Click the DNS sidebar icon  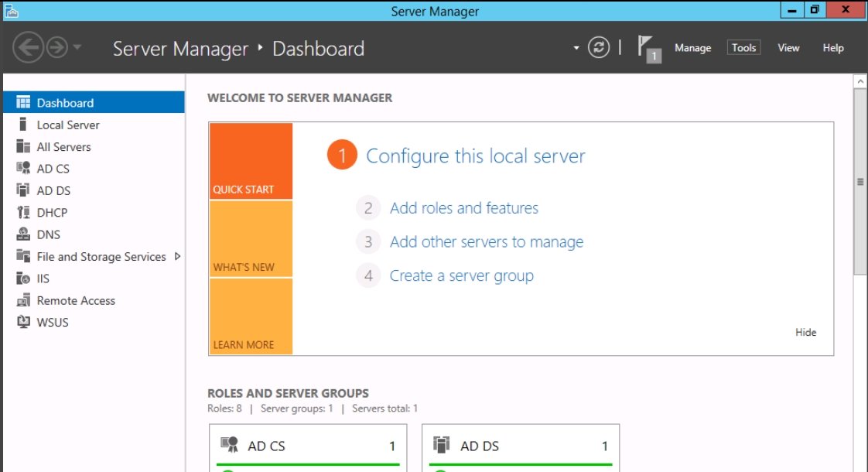pos(23,234)
